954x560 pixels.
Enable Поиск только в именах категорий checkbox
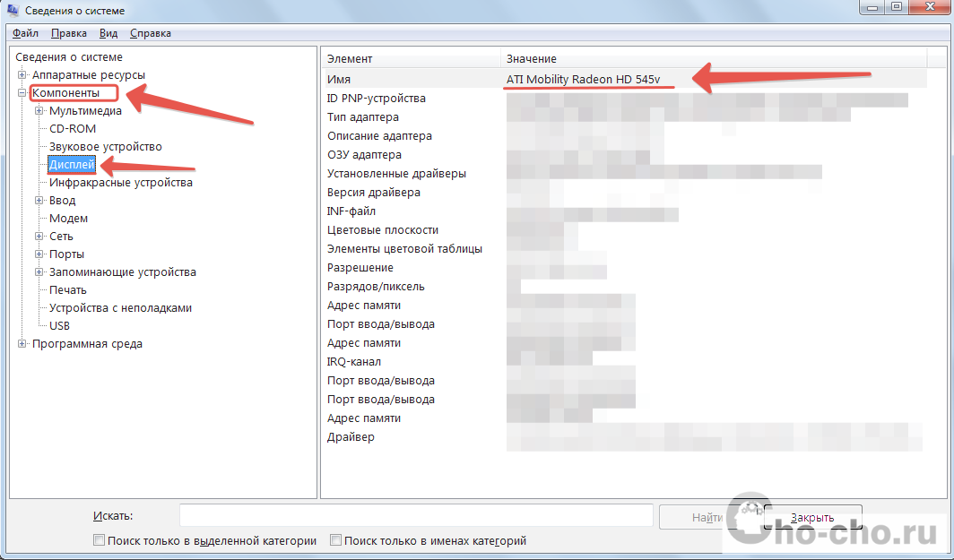[336, 541]
